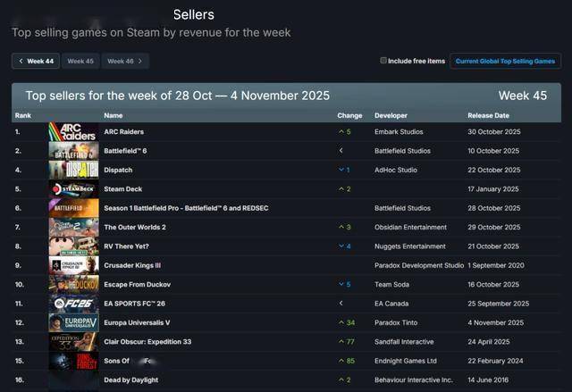Click the Crusader Kings III name
The image size is (572, 392).
[132, 265]
